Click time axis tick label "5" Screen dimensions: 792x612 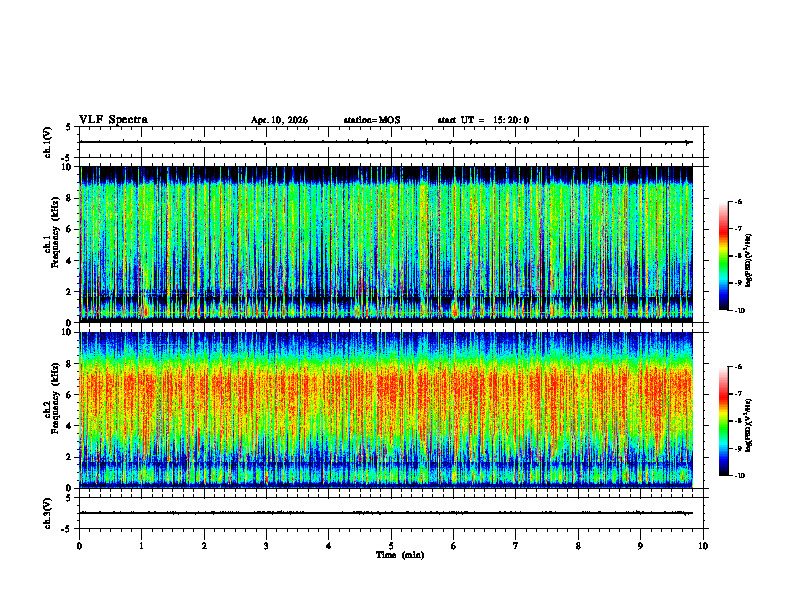[x=391, y=546]
